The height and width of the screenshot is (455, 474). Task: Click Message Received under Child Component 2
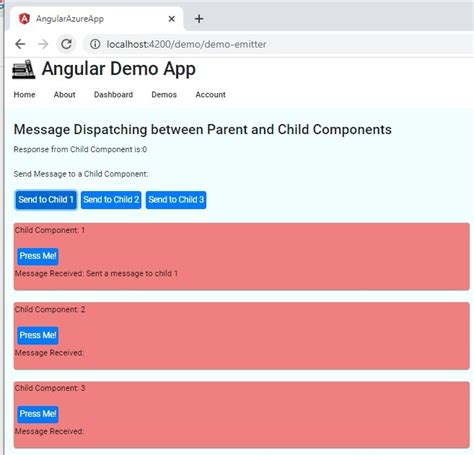49,353
